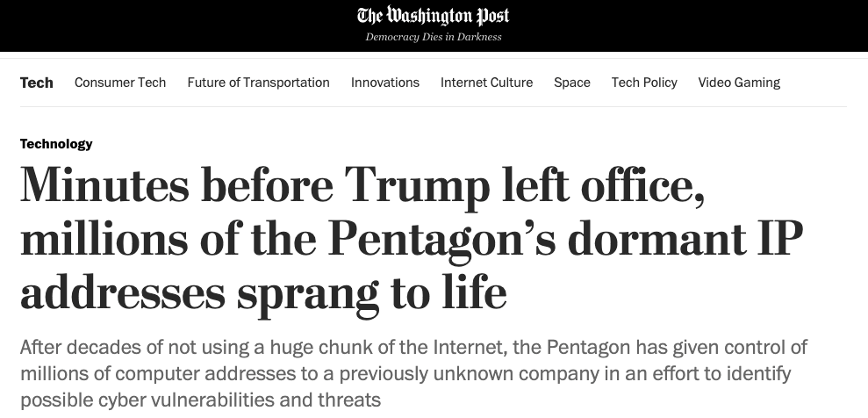
Task: Go to the Consumer Tech section
Action: tap(120, 83)
